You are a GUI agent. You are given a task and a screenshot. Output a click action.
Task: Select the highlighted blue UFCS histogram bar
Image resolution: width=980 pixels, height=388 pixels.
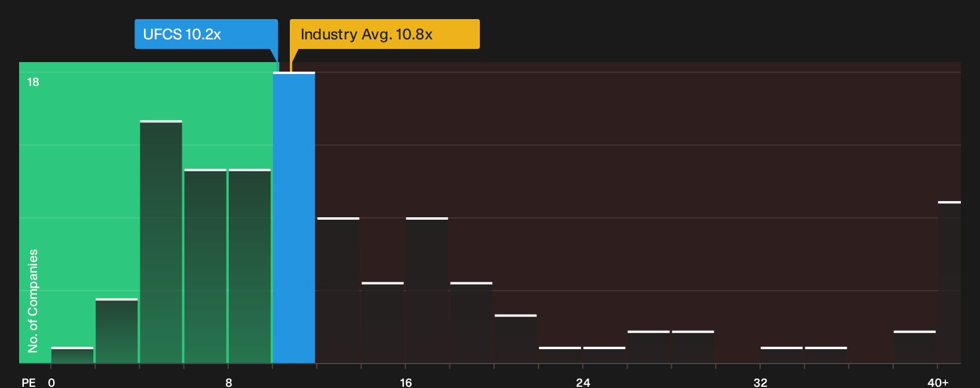pyautogui.click(x=294, y=217)
